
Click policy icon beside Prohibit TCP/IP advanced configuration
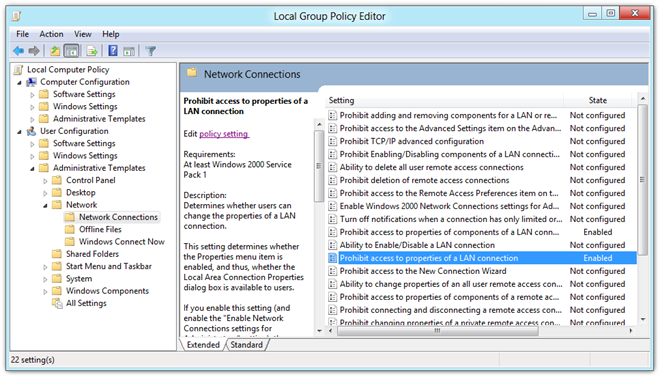pos(333,141)
